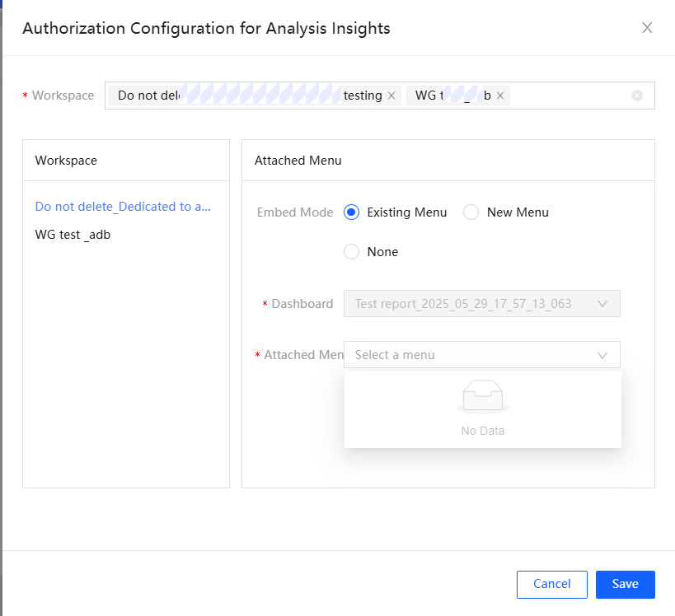Close the Authorization Configuration dialog
Screen dimensions: 675x616
click(647, 28)
